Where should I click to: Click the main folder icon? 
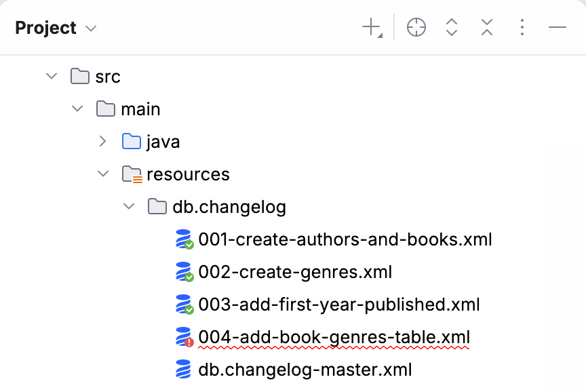point(105,109)
